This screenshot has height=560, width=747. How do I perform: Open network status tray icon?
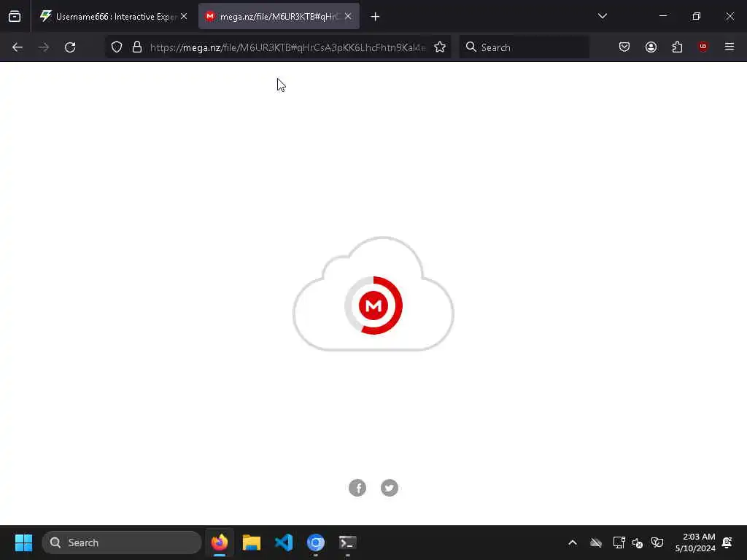pos(619,542)
